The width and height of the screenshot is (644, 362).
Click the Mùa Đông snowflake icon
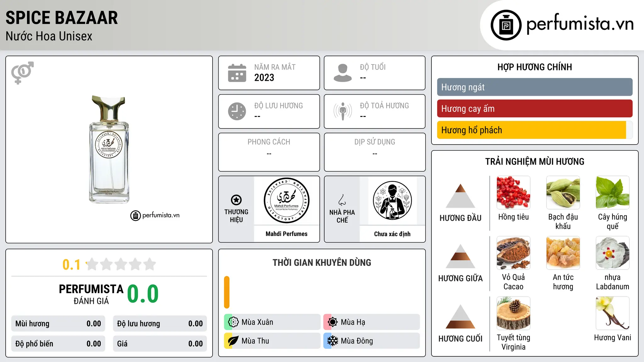click(332, 341)
